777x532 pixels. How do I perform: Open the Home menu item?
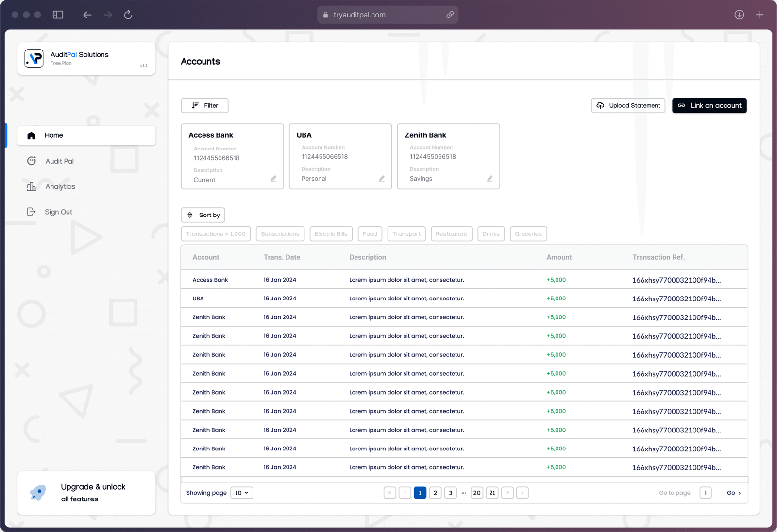tap(86, 135)
